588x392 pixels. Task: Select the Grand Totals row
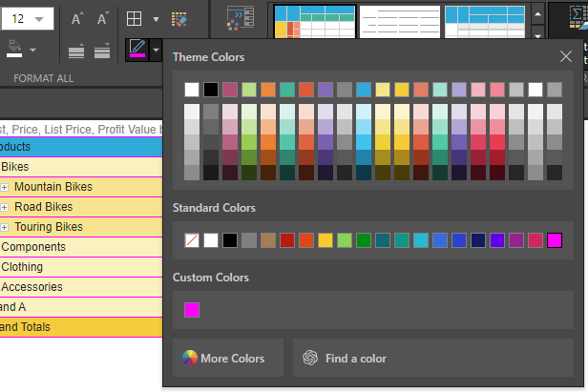pos(38,327)
